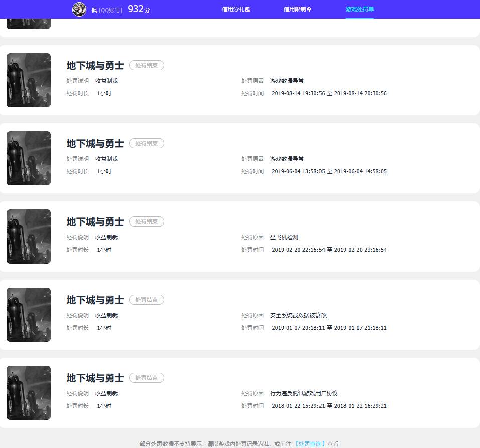Click 1小时 duration in the 2019-06-04 record
The image size is (480, 448).
(x=104, y=171)
